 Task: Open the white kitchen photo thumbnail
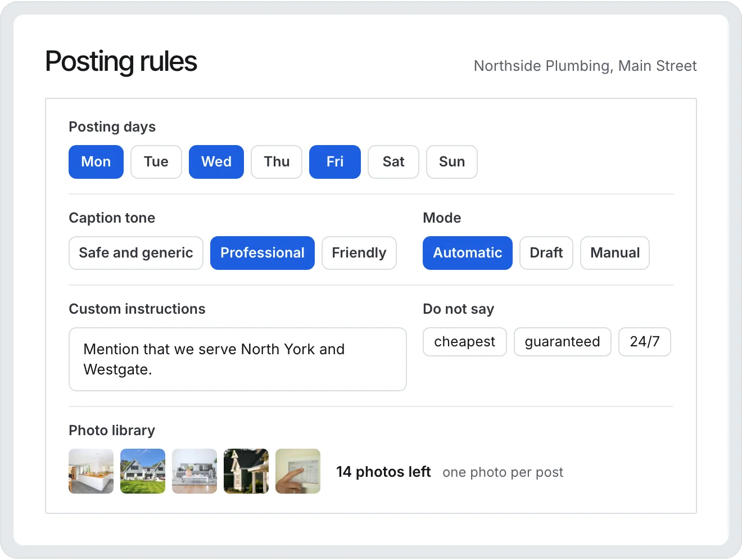click(91, 471)
